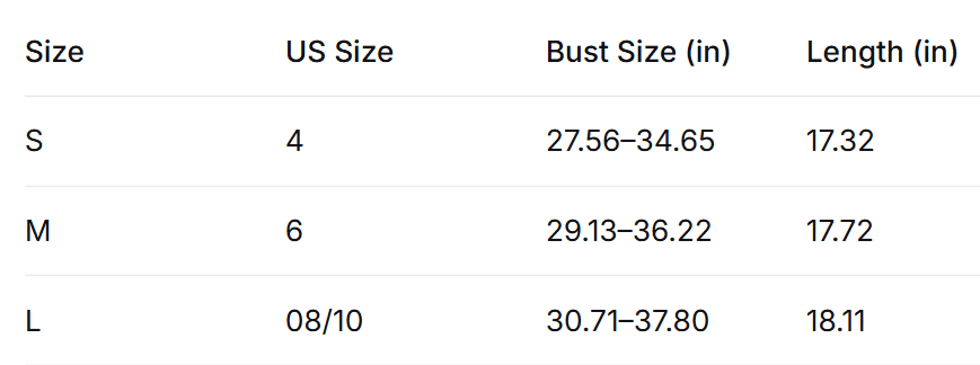Click the S size row label
980x365 pixels.
click(34, 141)
